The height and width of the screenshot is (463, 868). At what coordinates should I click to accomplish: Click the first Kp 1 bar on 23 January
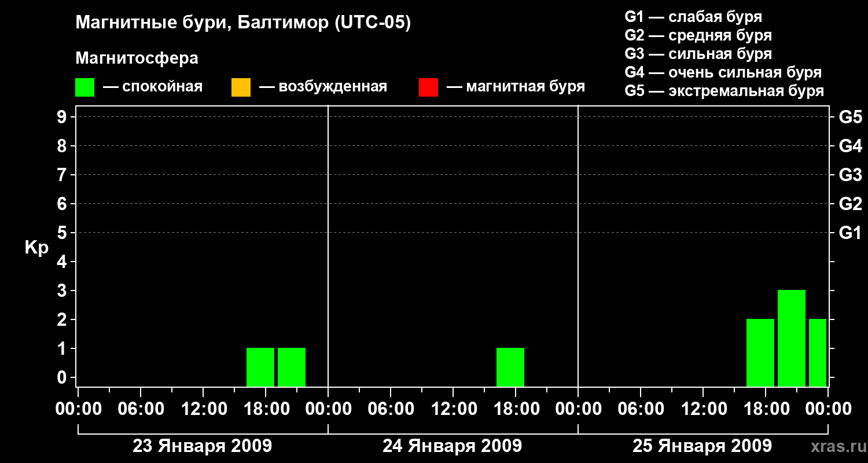pyautogui.click(x=260, y=367)
